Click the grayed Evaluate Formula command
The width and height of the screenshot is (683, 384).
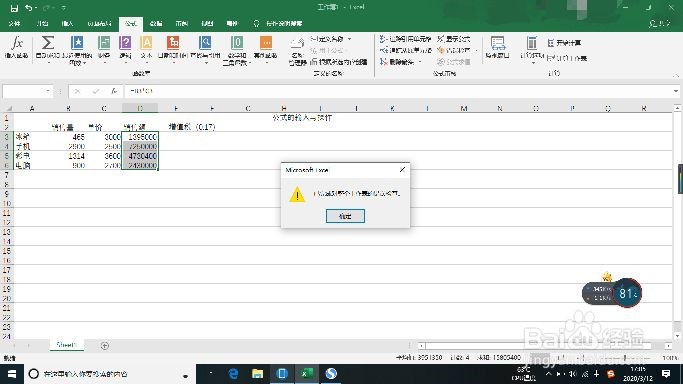coord(454,62)
